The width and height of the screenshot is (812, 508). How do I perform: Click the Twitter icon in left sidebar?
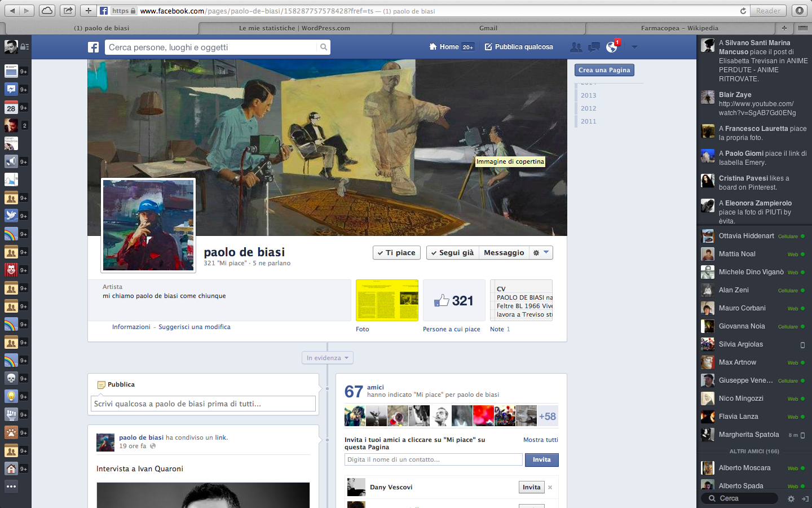point(11,215)
